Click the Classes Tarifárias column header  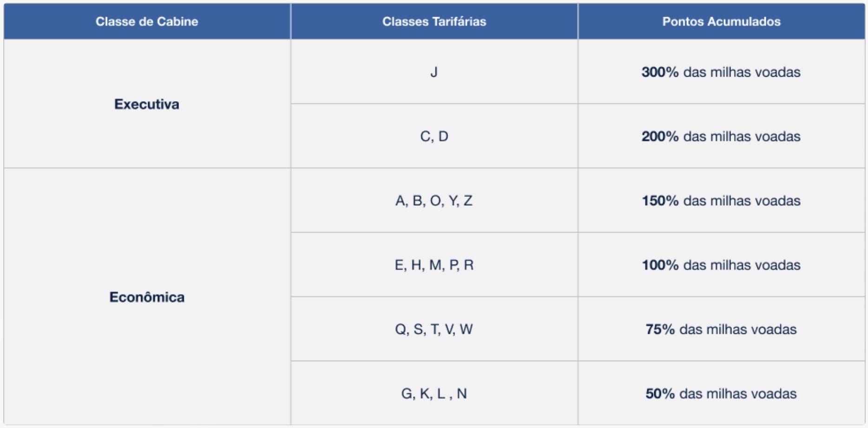[434, 21]
